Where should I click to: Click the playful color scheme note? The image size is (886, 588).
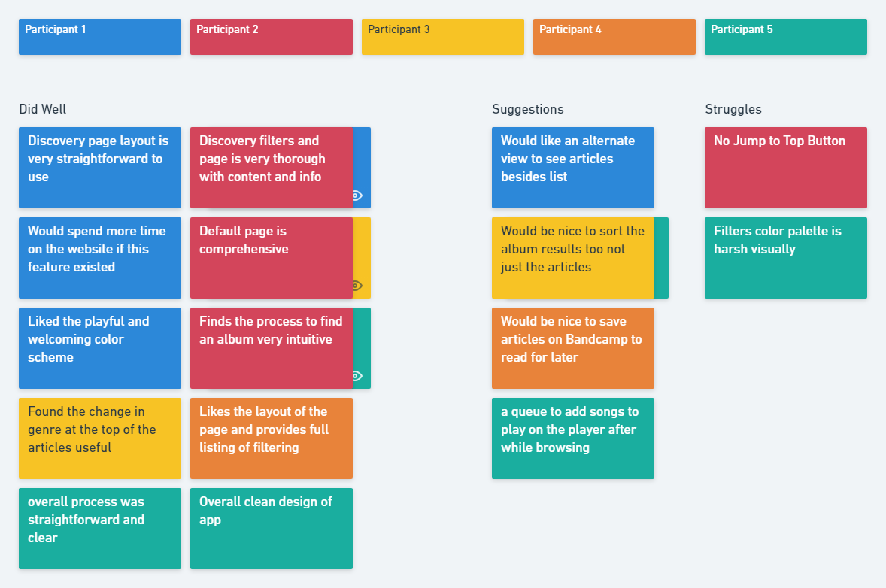coord(100,348)
